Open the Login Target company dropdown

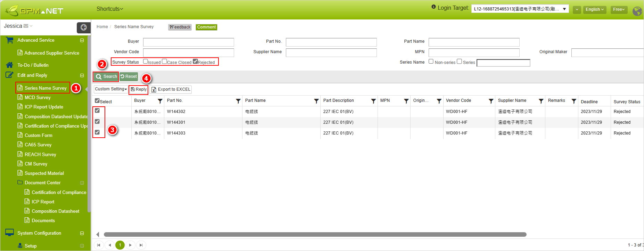[520, 9]
